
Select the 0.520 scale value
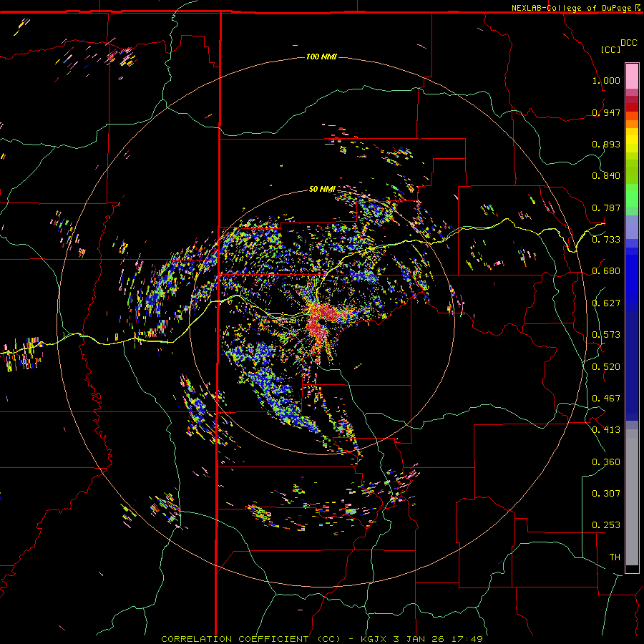606,367
